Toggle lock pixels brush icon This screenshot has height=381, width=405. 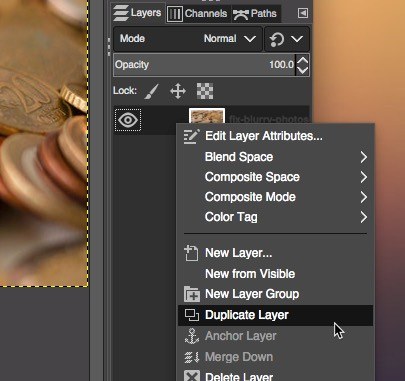pyautogui.click(x=152, y=91)
